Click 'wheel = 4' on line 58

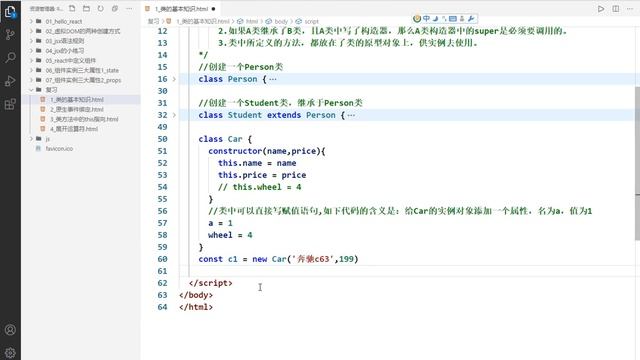(x=230, y=235)
